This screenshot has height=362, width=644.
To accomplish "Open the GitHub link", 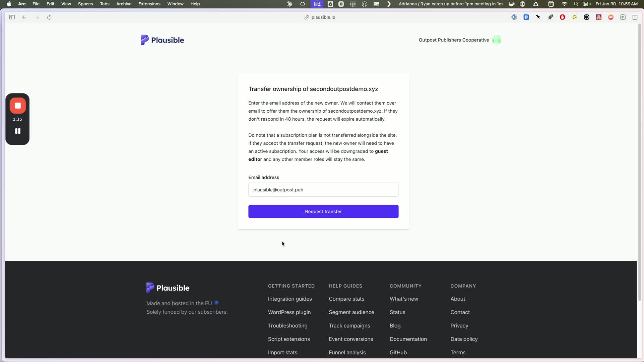I will click(398, 352).
